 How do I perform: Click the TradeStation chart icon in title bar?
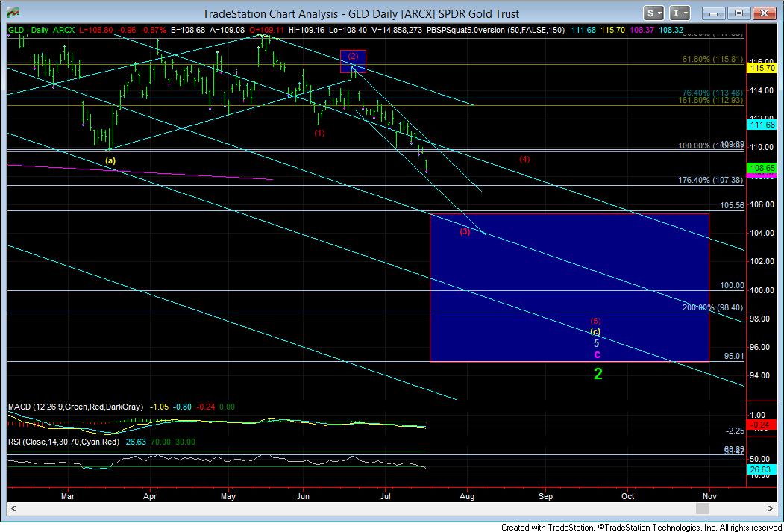[14, 13]
